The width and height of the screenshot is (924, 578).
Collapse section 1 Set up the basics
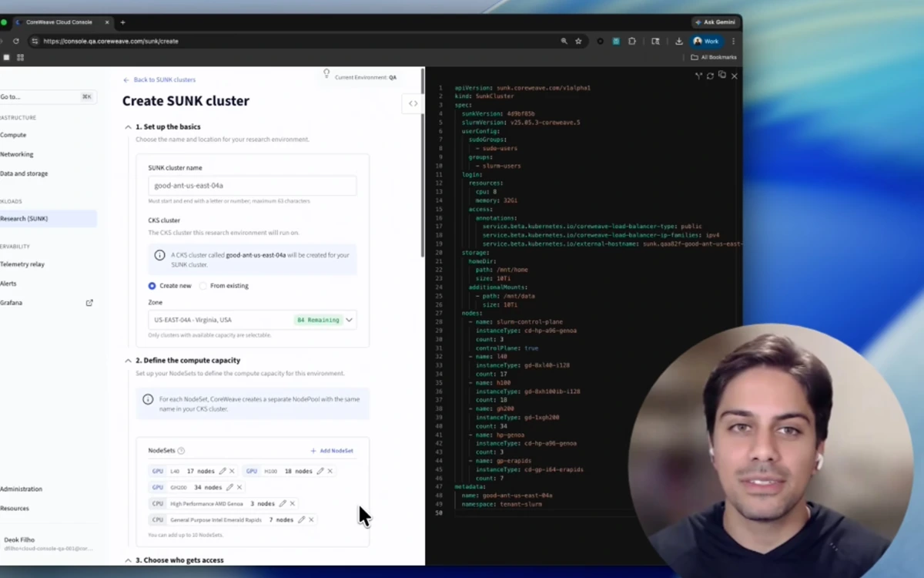[x=129, y=126]
